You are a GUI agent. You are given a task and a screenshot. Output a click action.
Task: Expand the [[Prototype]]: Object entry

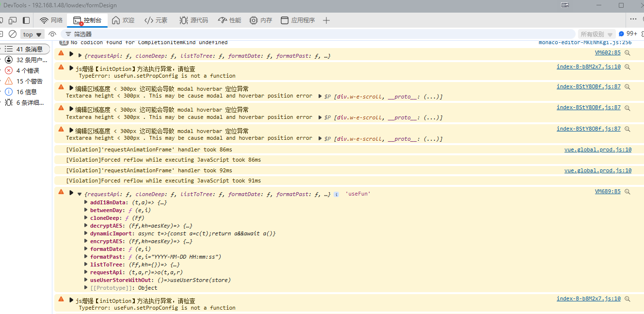[87, 288]
